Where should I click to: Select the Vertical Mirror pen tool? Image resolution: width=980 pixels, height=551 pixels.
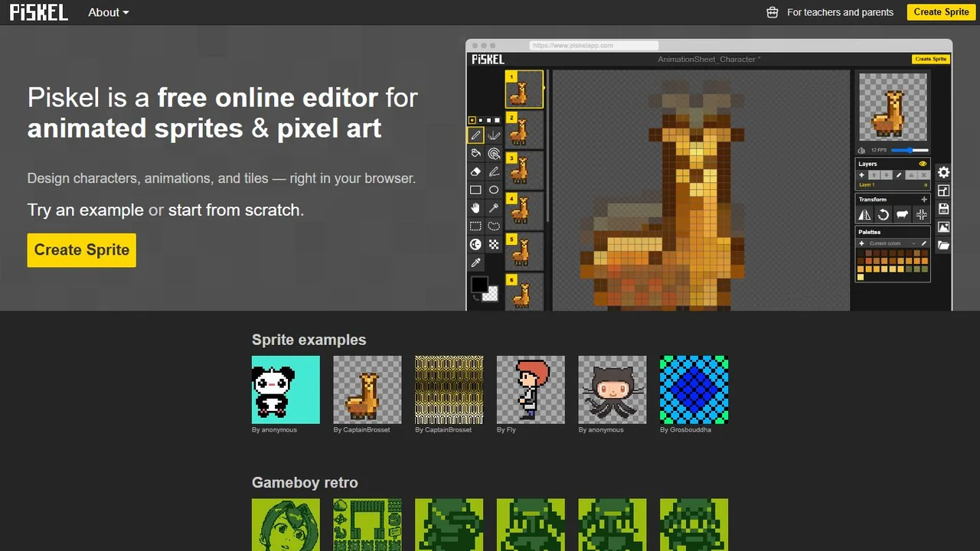pyautogui.click(x=494, y=135)
